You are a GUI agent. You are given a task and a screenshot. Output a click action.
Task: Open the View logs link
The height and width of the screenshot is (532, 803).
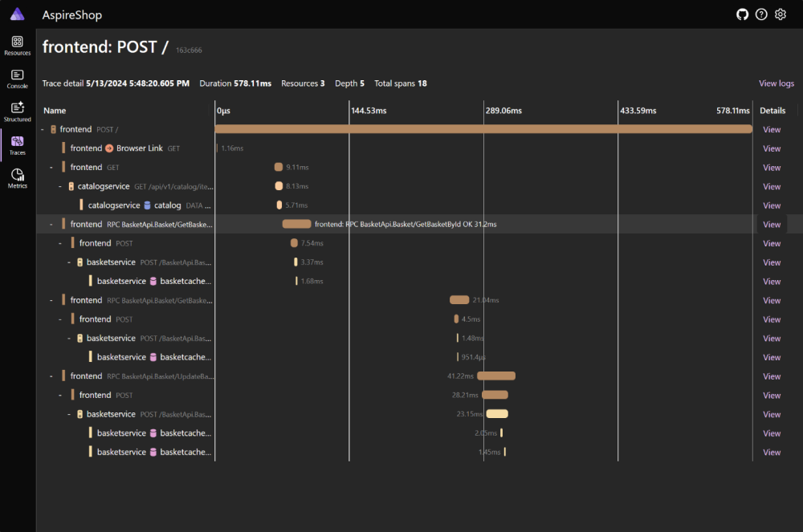[777, 83]
